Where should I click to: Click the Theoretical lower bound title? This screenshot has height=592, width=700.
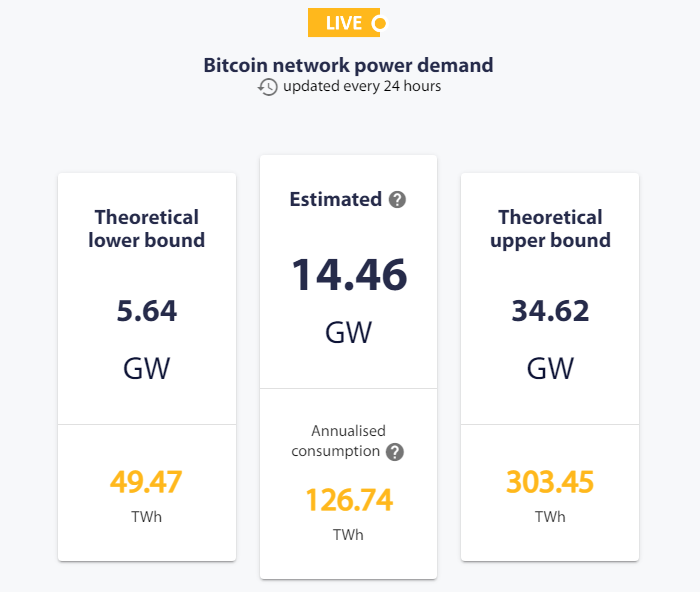click(x=147, y=229)
